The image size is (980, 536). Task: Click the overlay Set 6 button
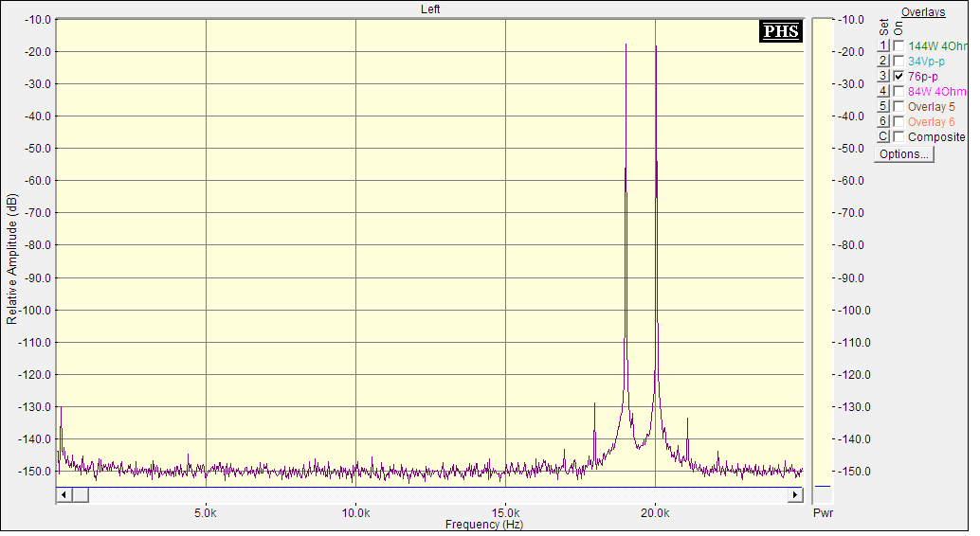tap(882, 121)
